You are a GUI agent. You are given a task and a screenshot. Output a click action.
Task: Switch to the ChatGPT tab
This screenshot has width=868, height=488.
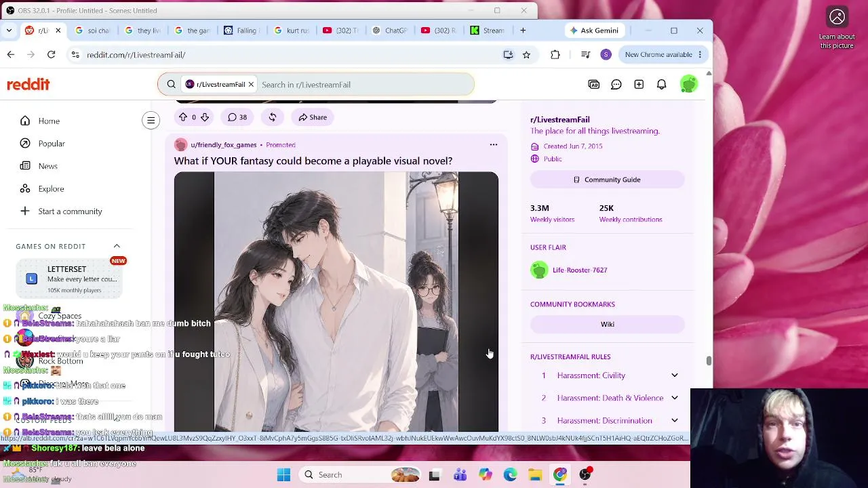(x=391, y=30)
